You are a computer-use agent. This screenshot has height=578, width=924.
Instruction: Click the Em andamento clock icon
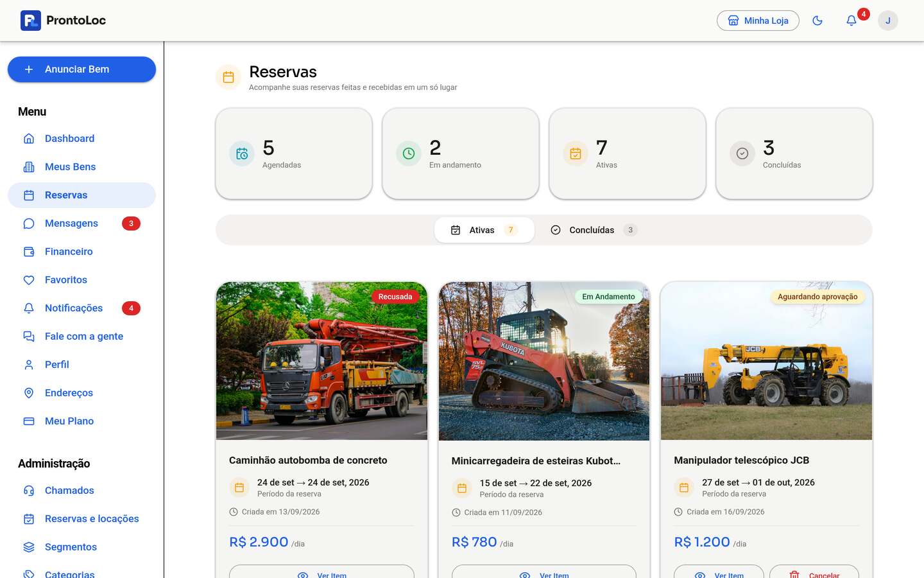pyautogui.click(x=409, y=153)
